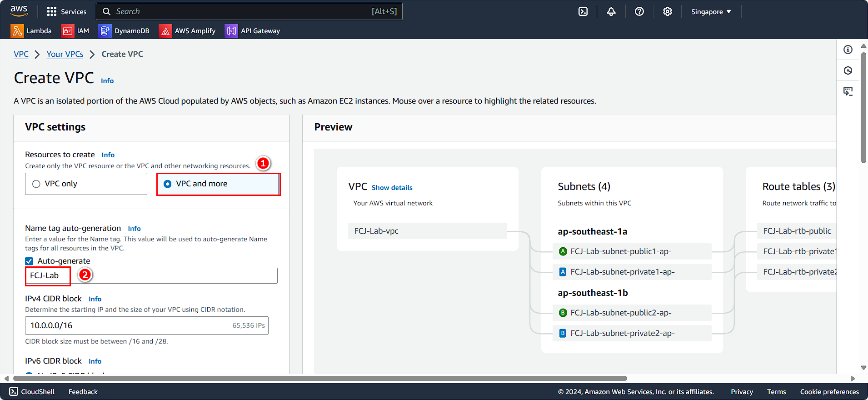The height and width of the screenshot is (400, 868).
Task: Click FCJ-Lab-subnet-public1-ap- preview row
Action: pyautogui.click(x=632, y=251)
